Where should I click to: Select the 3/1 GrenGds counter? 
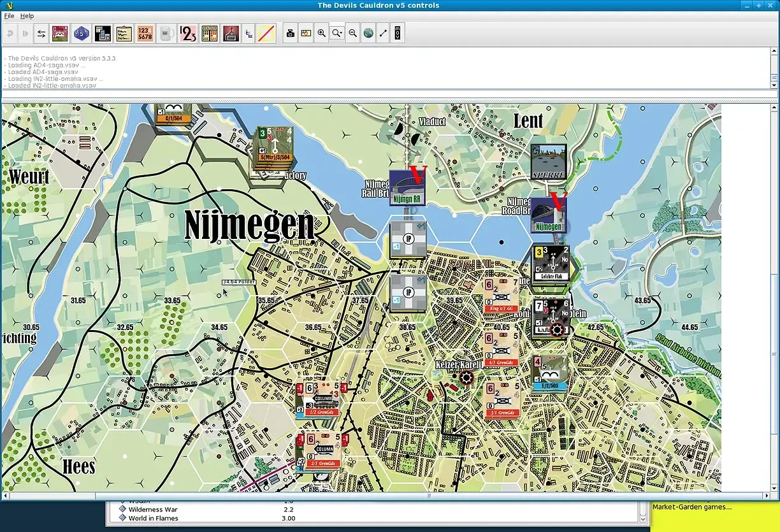(502, 400)
